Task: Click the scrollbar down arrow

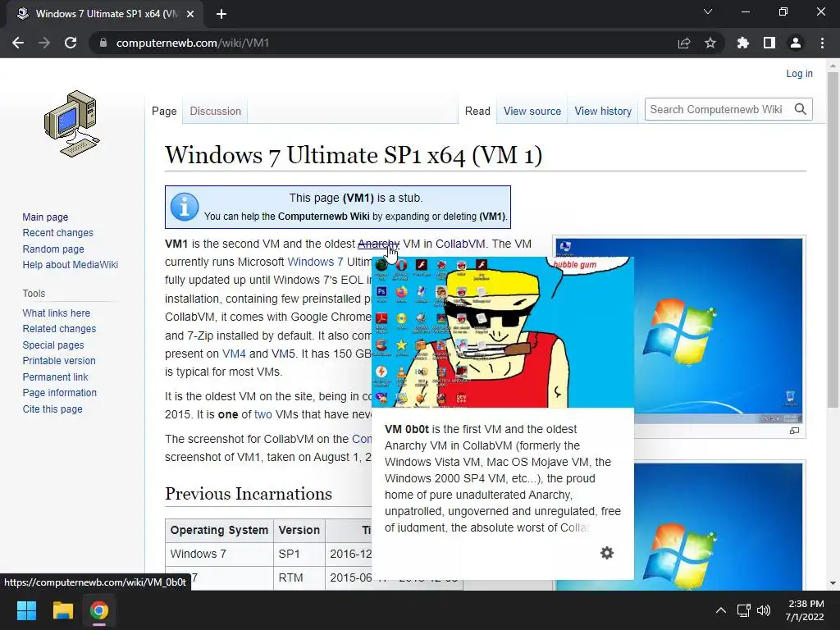Action: (x=833, y=583)
